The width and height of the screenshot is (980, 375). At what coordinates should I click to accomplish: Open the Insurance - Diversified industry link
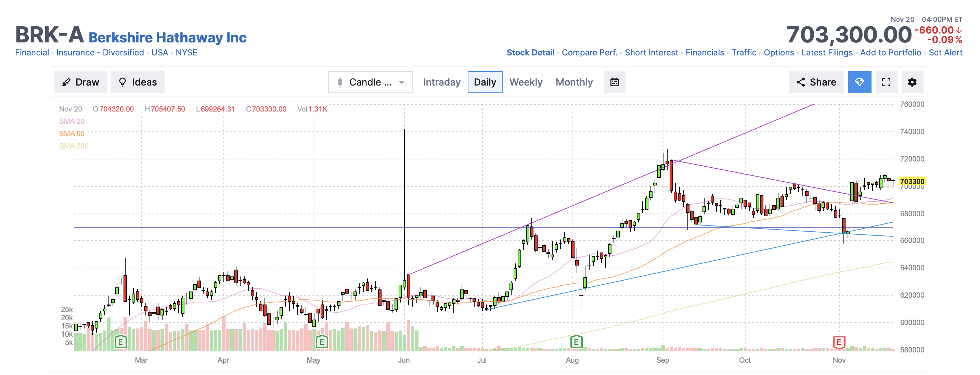[x=100, y=52]
